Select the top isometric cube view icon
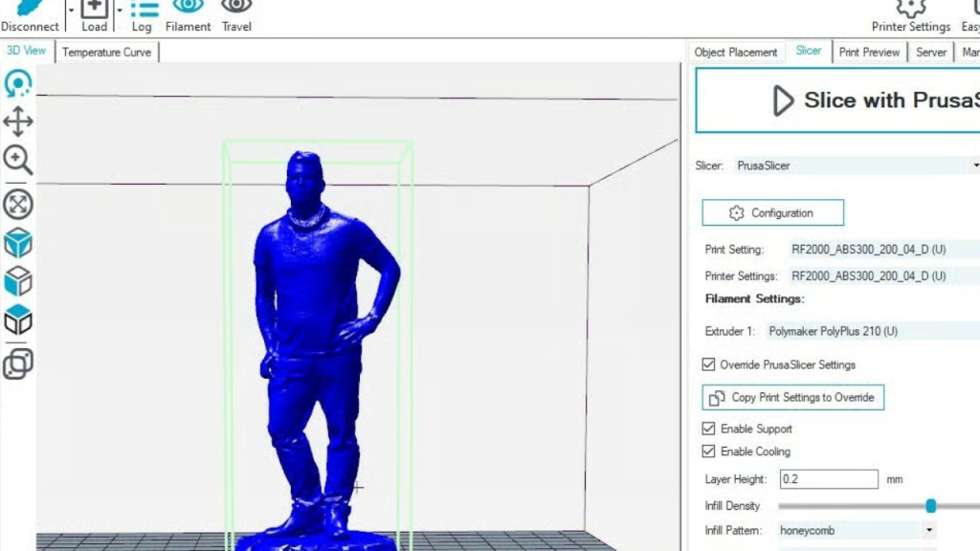The image size is (980, 551). tap(17, 244)
